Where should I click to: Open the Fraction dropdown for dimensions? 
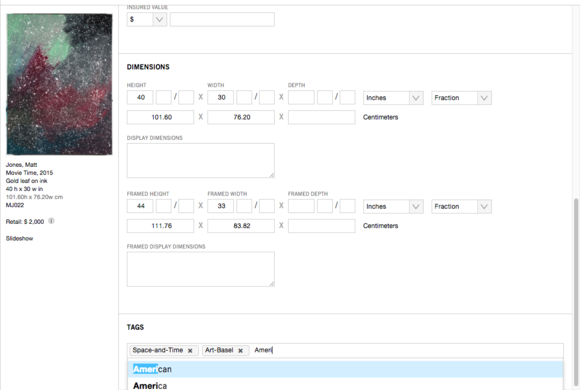point(461,98)
